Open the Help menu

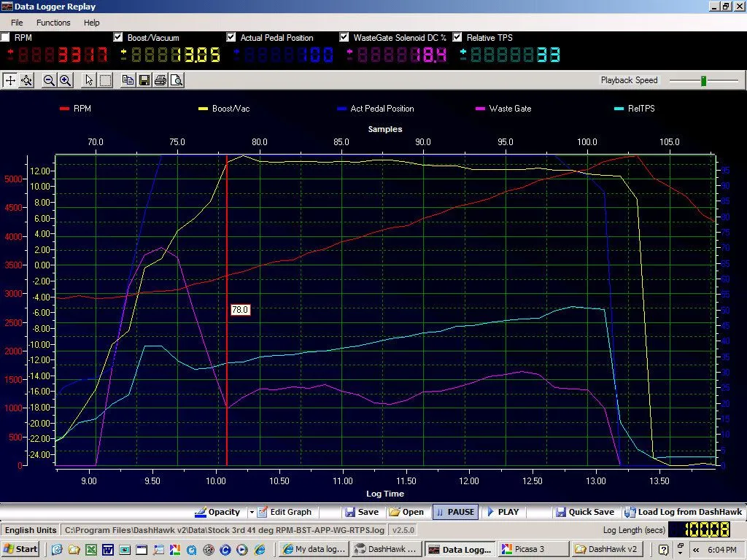pos(91,23)
